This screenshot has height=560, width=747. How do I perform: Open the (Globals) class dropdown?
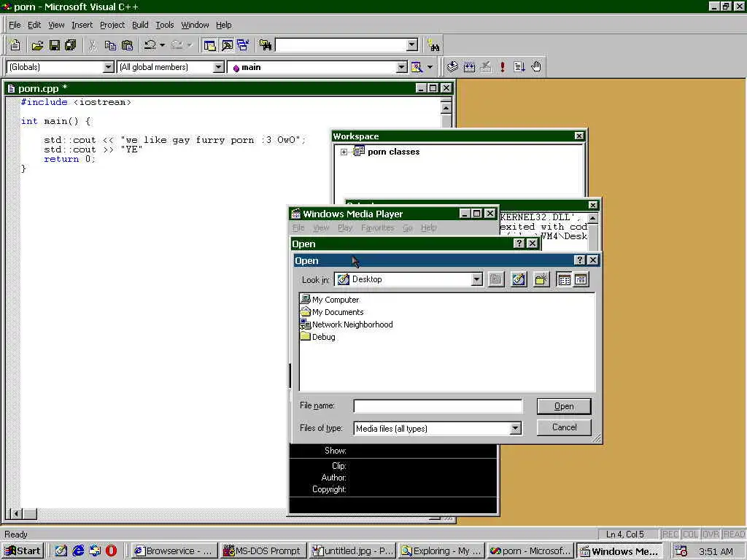click(x=108, y=67)
